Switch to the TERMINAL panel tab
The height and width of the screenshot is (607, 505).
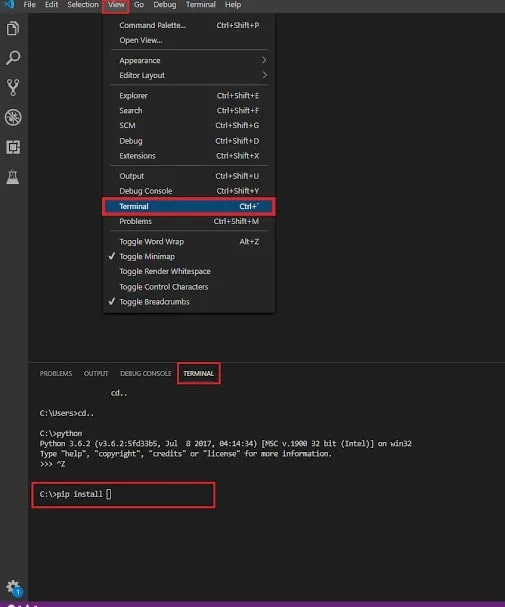tap(199, 374)
